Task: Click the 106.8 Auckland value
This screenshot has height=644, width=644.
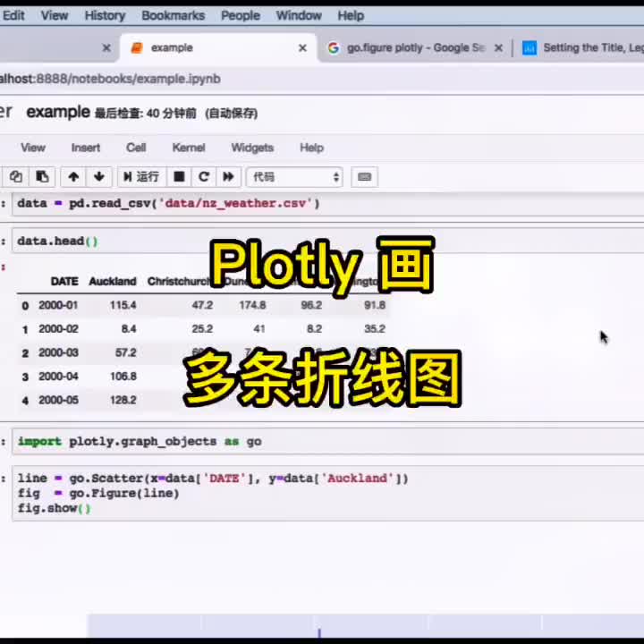Action: coord(123,377)
